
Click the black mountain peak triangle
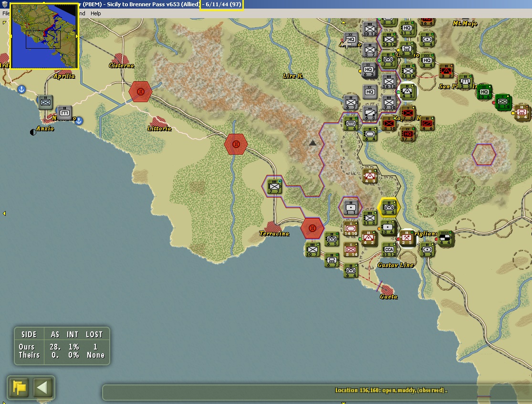tap(313, 143)
